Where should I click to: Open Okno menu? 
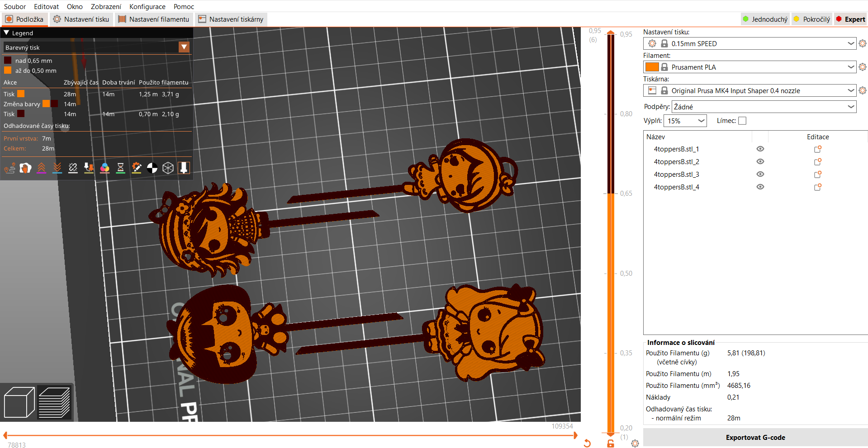tap(75, 6)
